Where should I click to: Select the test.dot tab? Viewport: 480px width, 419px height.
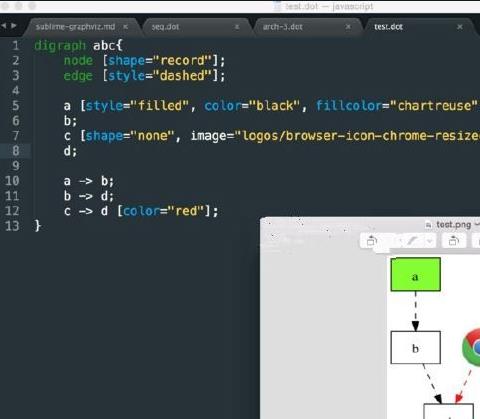389,27
